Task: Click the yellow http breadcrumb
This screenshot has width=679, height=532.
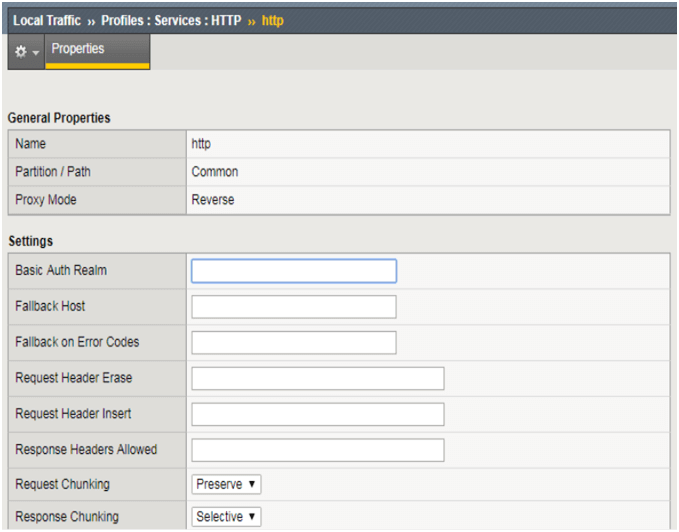Action: (x=272, y=21)
